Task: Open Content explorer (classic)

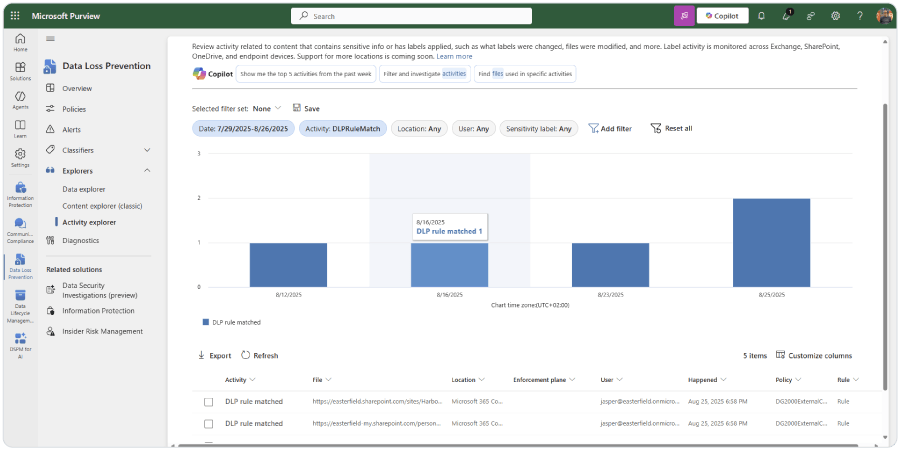Action: pyautogui.click(x=102, y=206)
